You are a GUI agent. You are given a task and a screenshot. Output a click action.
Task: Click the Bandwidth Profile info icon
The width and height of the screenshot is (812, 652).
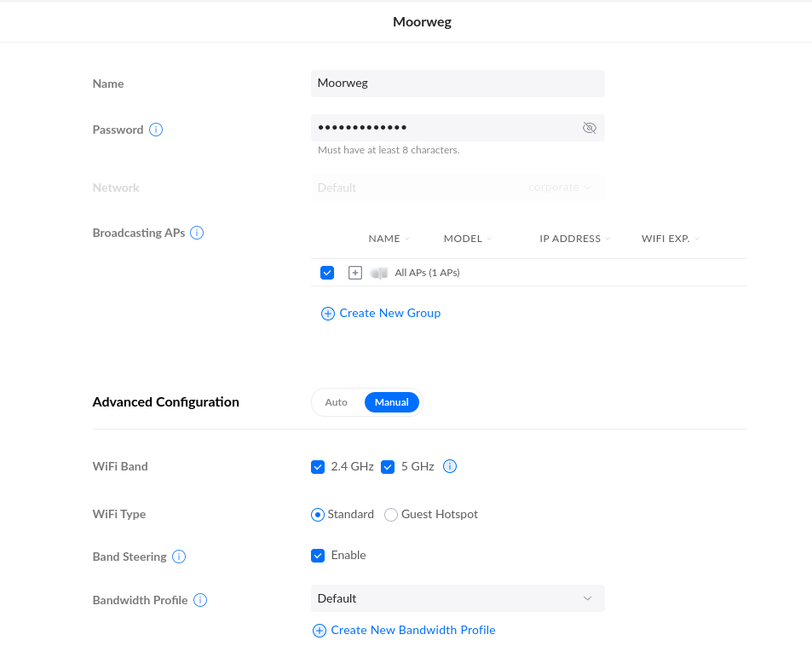click(200, 600)
